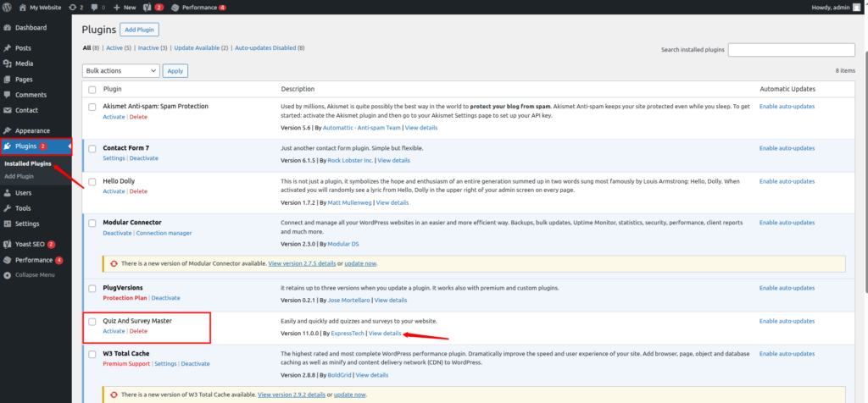The height and width of the screenshot is (403, 868).
Task: Focus the Search installed plugins field
Action: 791,50
